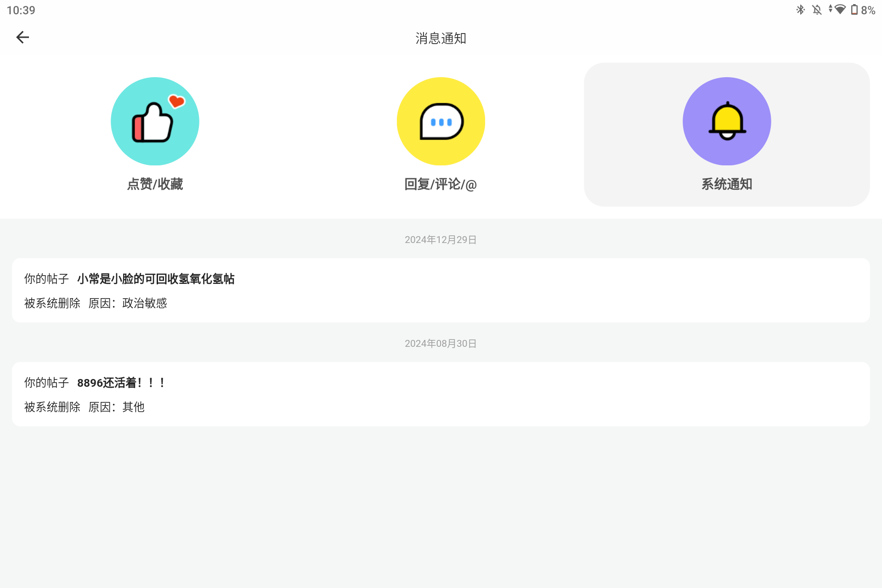Image resolution: width=882 pixels, height=588 pixels.
Task: Click deletion reason 其他 text
Action: click(134, 407)
